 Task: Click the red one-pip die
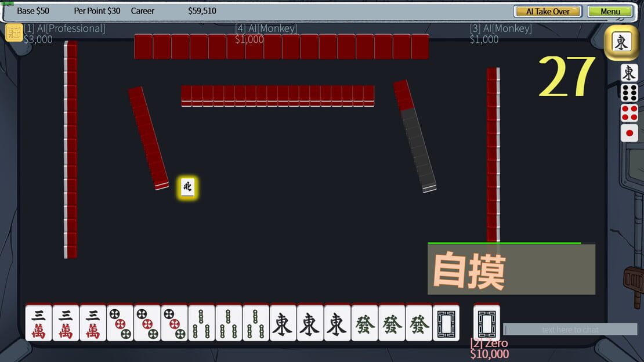point(629,133)
